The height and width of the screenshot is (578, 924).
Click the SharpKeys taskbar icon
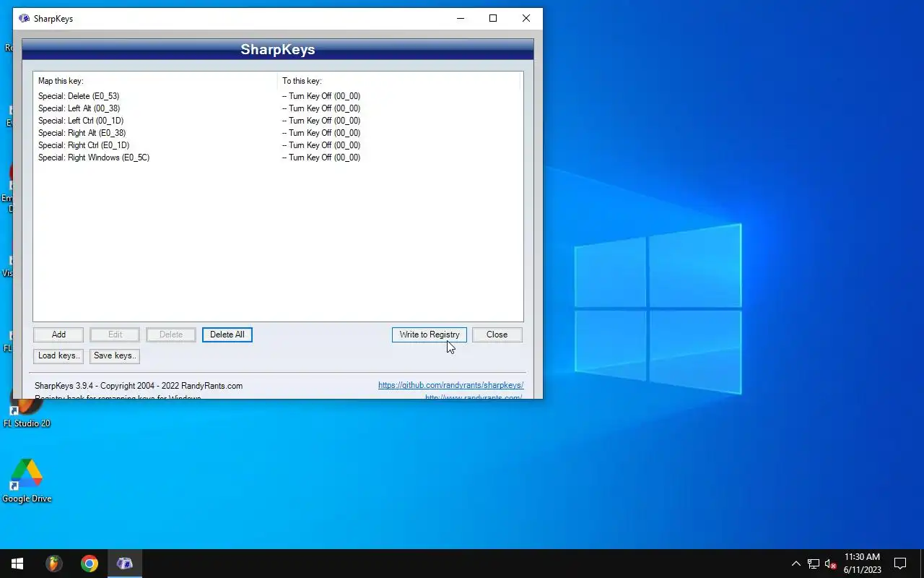(125, 564)
